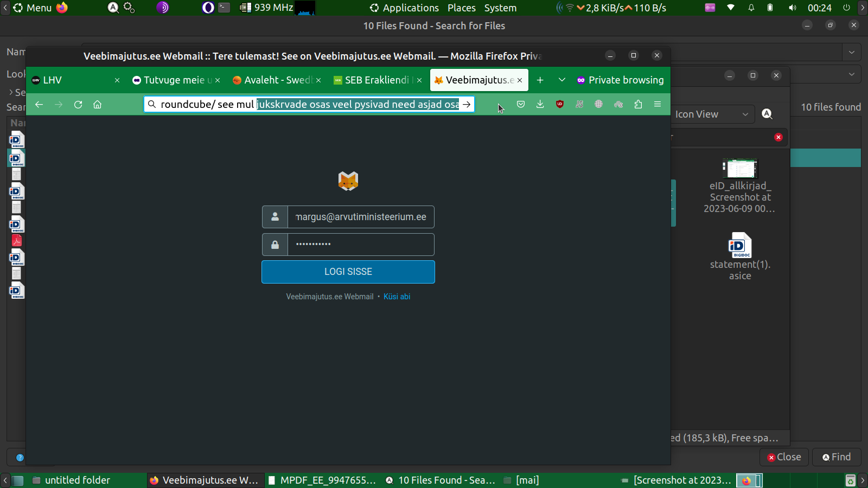Image resolution: width=868 pixels, height=488 pixels.
Task: Click the CPU frequency monitor 939 MHz
Action: coord(266,8)
